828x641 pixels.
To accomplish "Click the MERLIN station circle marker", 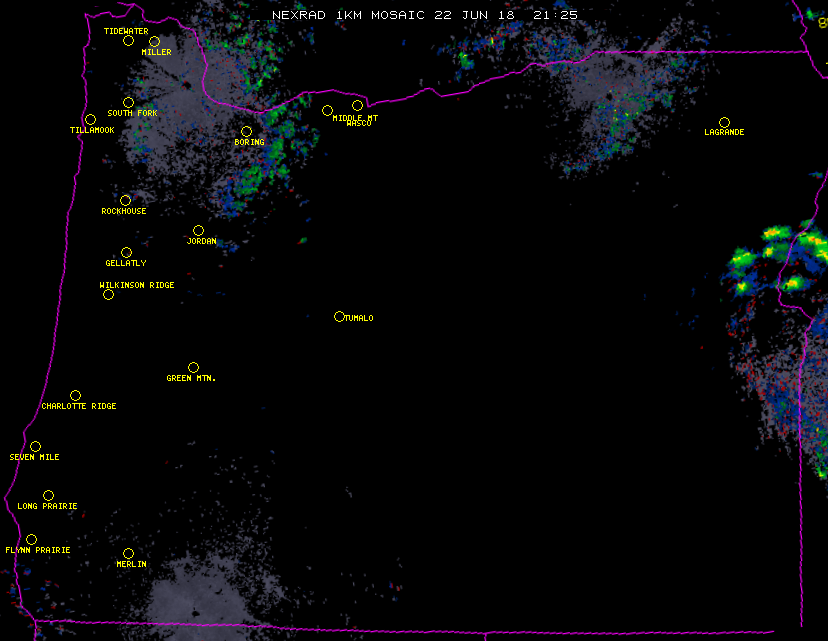I will (128, 553).
